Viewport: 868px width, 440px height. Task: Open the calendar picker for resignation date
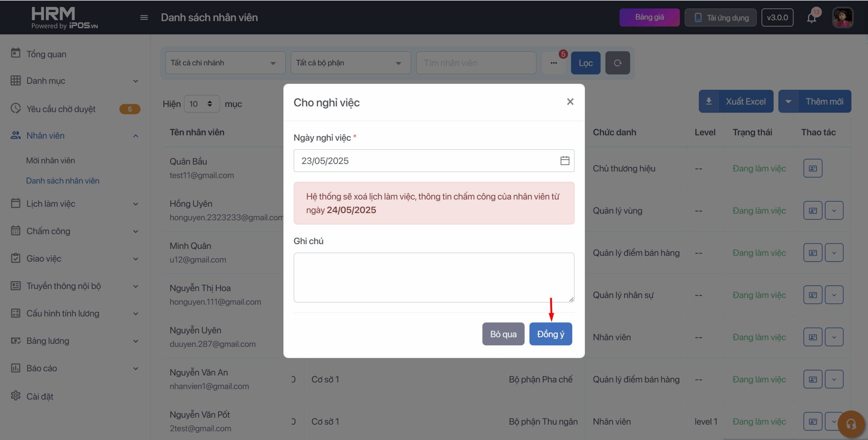(x=565, y=161)
